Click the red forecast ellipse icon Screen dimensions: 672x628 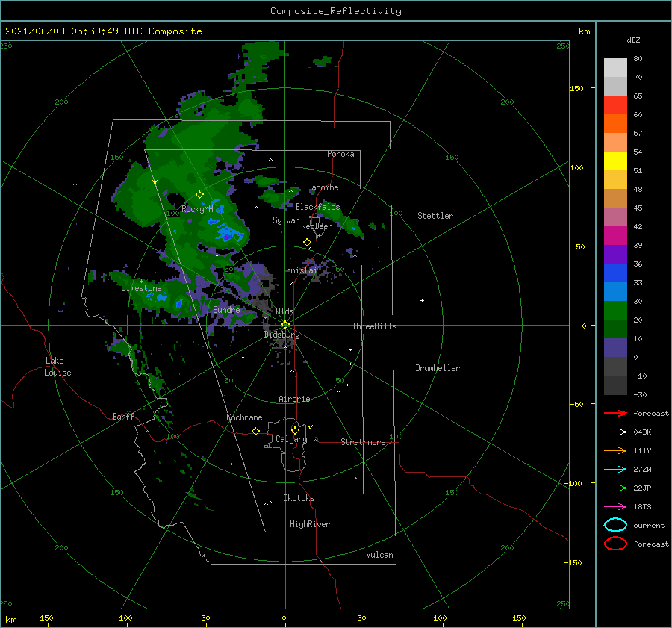click(615, 544)
